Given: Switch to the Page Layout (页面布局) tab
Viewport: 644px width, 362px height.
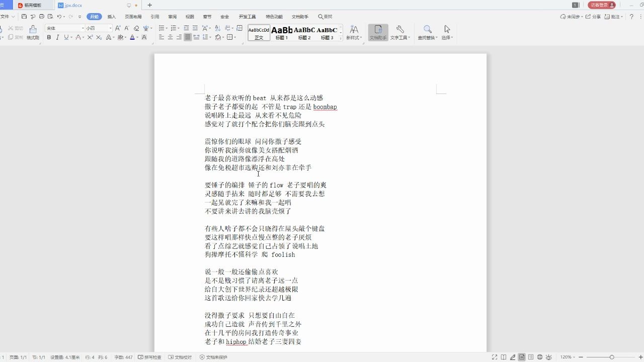Looking at the screenshot, I should [133, 17].
